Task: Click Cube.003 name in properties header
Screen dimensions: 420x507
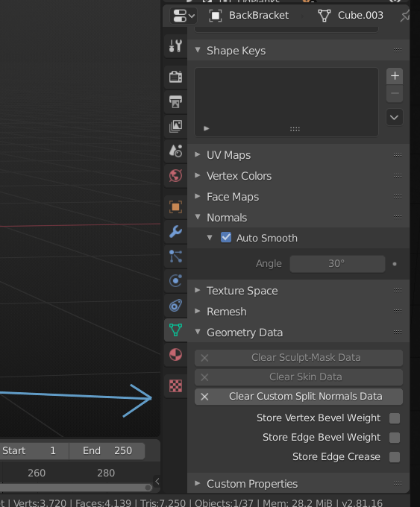Action: click(360, 15)
